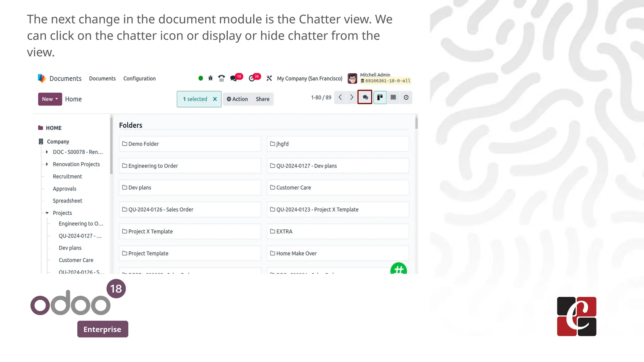The image size is (644, 362).
Task: Clear the 1 selected filter
Action: 215,99
